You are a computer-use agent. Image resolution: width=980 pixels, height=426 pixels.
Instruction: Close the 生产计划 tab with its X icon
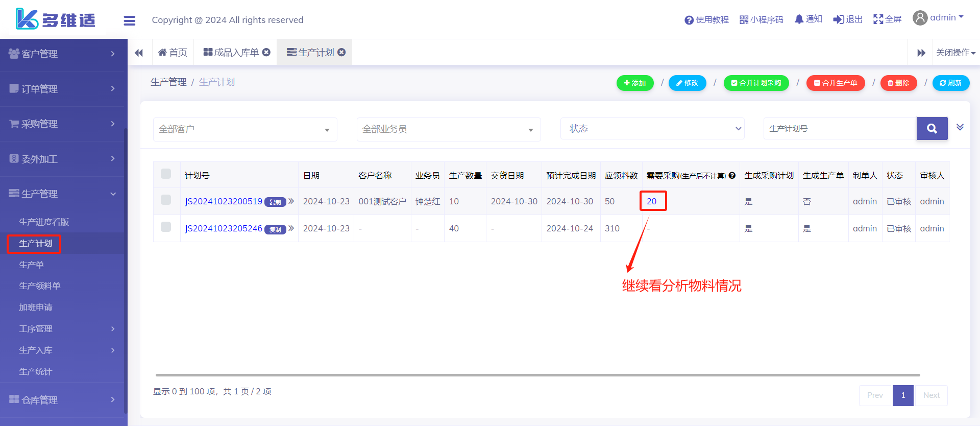[341, 52]
